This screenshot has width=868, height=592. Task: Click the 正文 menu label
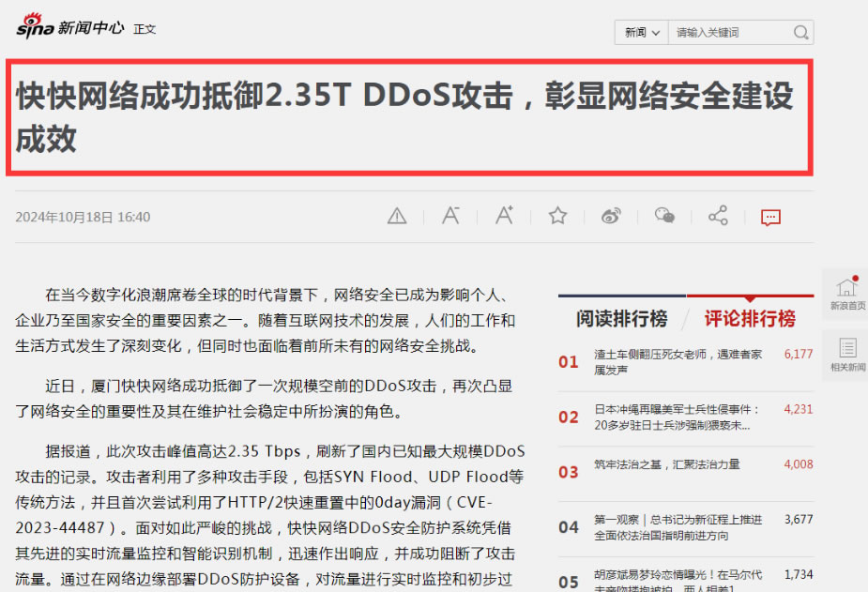[145, 29]
